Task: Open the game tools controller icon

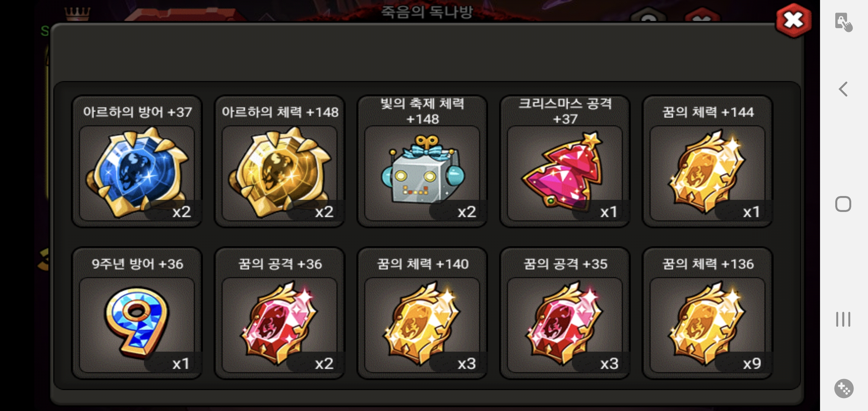Action: pyautogui.click(x=844, y=389)
